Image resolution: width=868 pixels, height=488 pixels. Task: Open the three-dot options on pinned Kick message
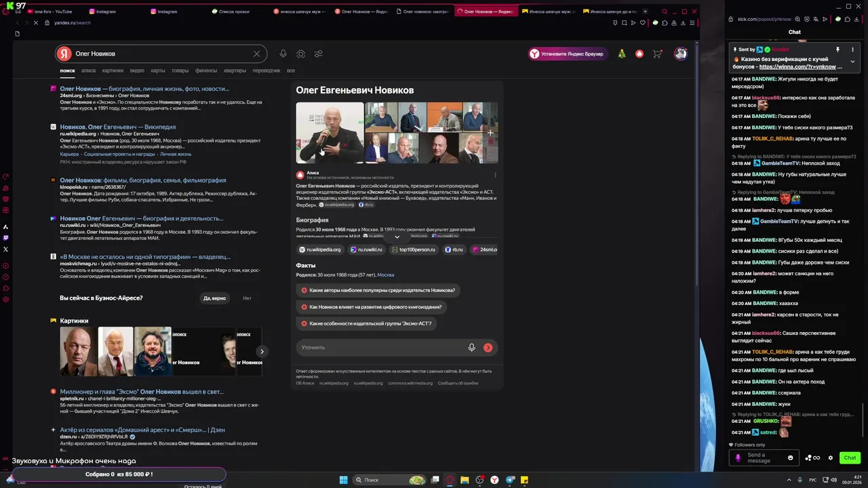(852, 49)
